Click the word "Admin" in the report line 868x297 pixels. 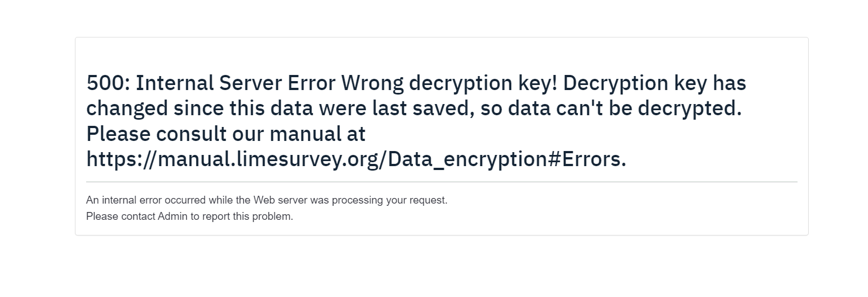coord(172,216)
